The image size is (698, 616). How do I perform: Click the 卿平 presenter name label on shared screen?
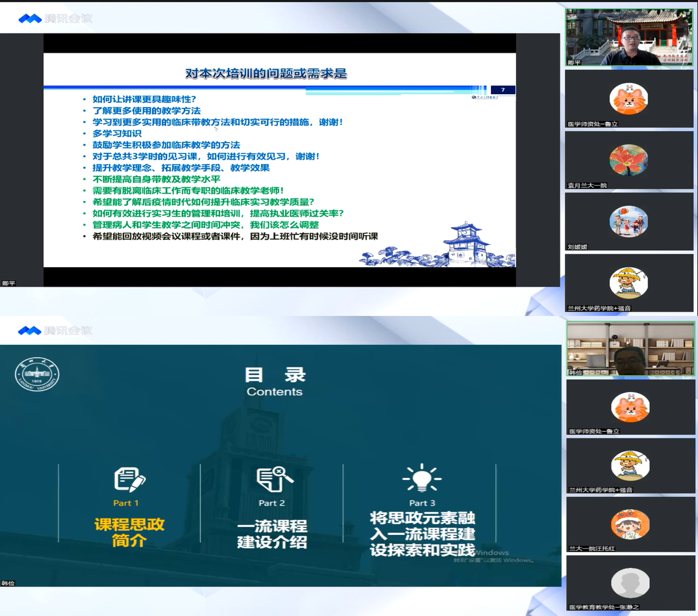click(9, 283)
